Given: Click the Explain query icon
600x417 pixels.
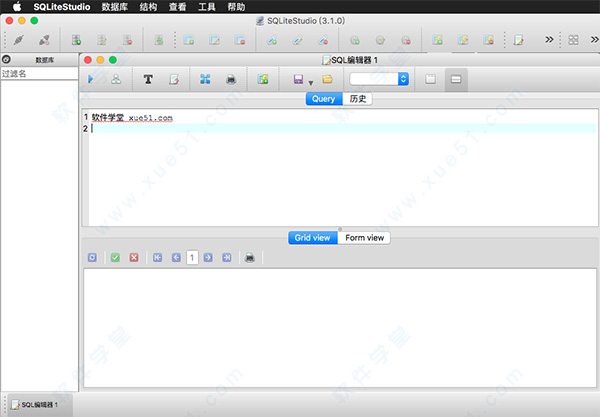Looking at the screenshot, I should pos(116,79).
